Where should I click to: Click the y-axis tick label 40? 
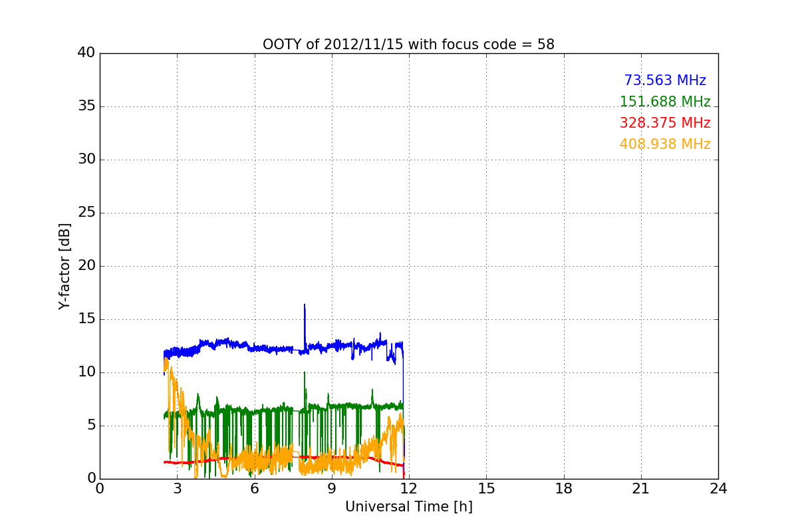[x=86, y=53]
